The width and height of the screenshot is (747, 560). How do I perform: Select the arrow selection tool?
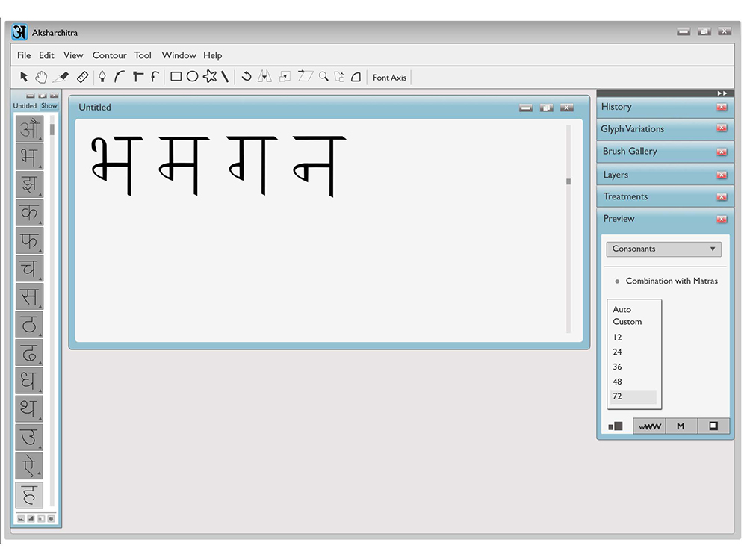pos(24,77)
